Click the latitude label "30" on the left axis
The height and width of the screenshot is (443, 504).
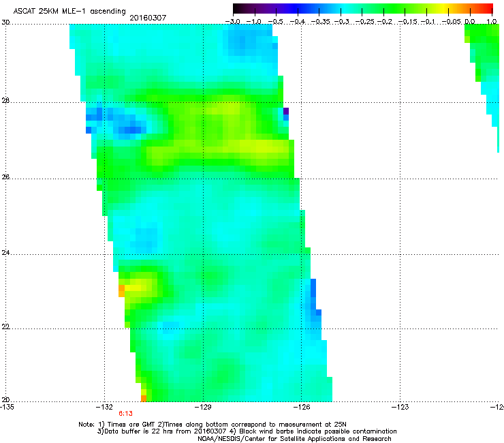(5, 22)
